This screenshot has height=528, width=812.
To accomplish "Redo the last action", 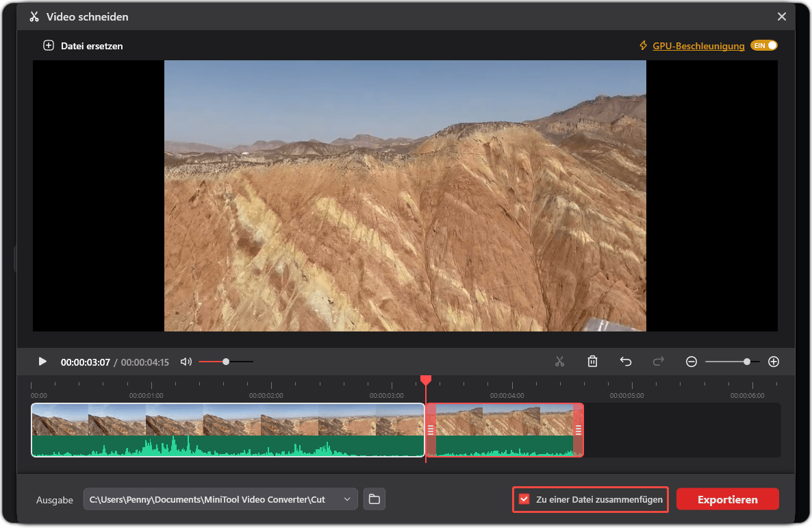I will tap(658, 361).
